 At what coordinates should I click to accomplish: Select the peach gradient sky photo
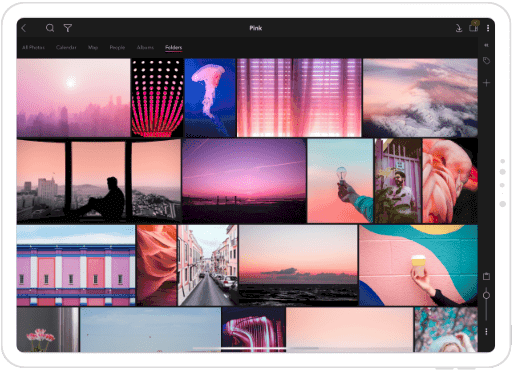coord(349,329)
